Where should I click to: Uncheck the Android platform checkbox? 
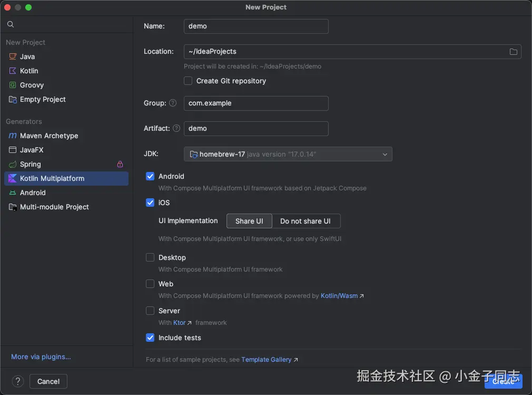tap(150, 176)
